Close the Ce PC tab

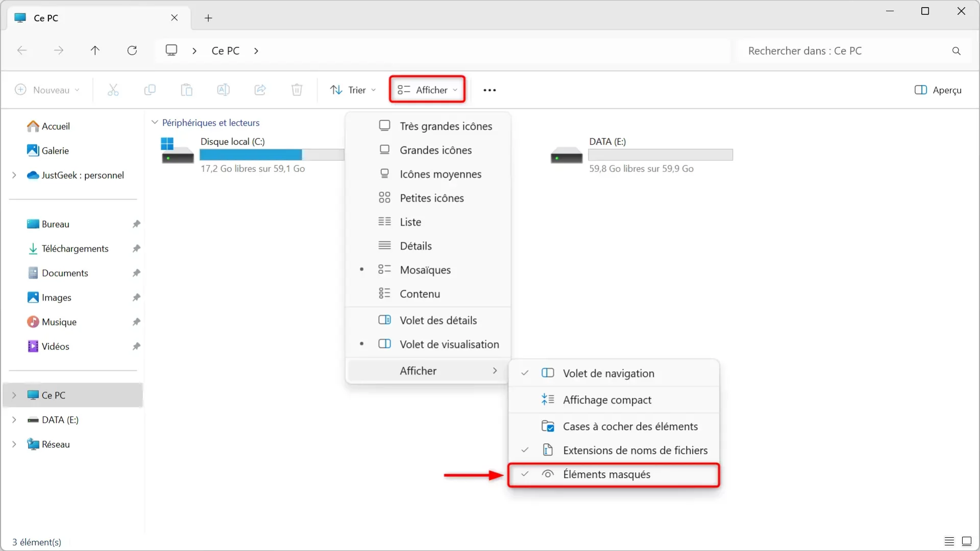click(175, 18)
